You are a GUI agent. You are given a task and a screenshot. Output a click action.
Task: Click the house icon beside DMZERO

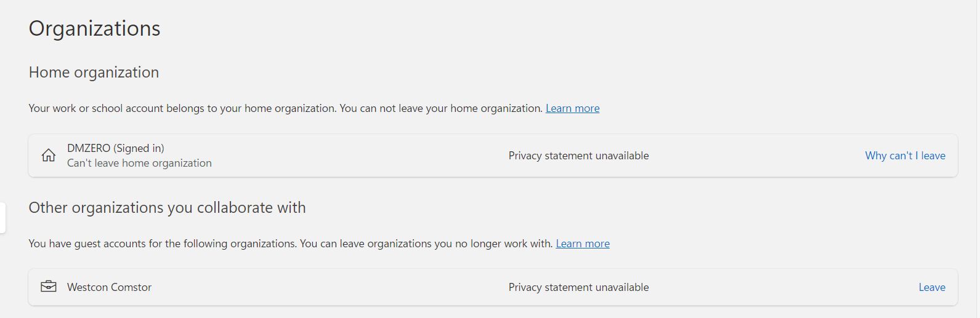click(x=48, y=156)
